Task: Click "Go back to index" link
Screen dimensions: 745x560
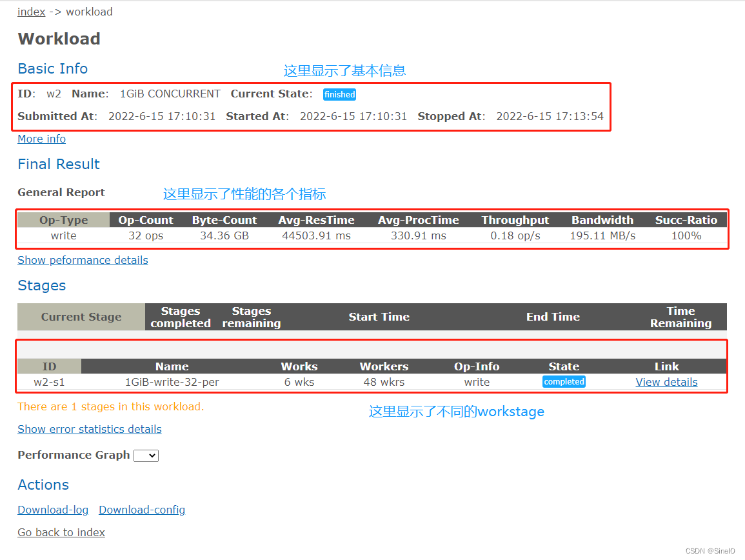Action: pos(61,532)
